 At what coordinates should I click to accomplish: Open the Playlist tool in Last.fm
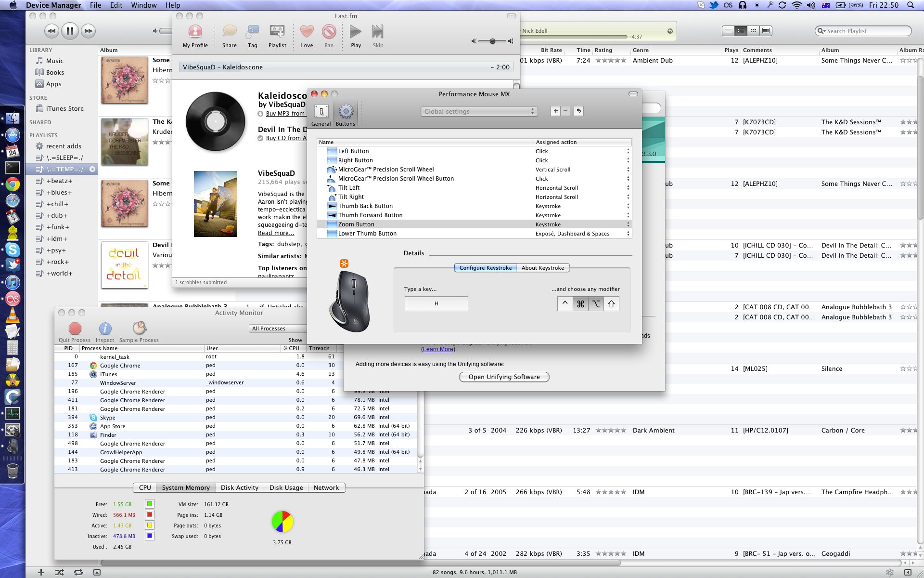coord(277,36)
